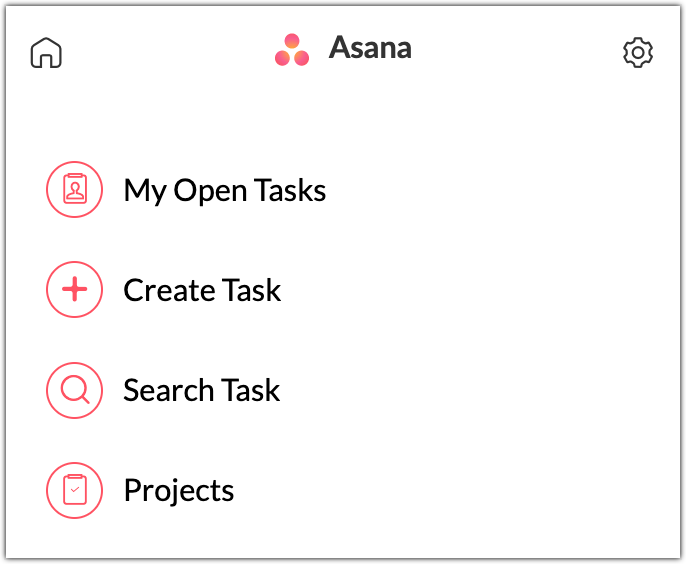Open the My Open Tasks menu item
686x564 pixels.
tap(224, 190)
